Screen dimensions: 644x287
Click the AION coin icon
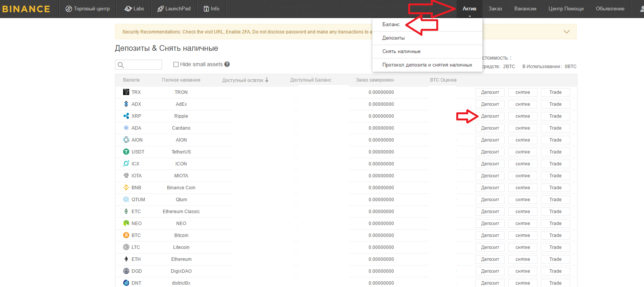coord(126,140)
